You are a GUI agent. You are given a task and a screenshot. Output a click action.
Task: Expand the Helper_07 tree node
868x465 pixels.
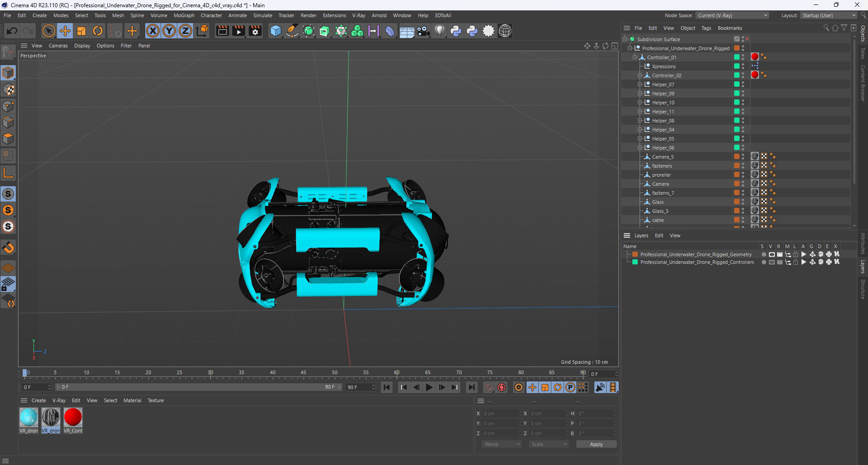pos(640,85)
